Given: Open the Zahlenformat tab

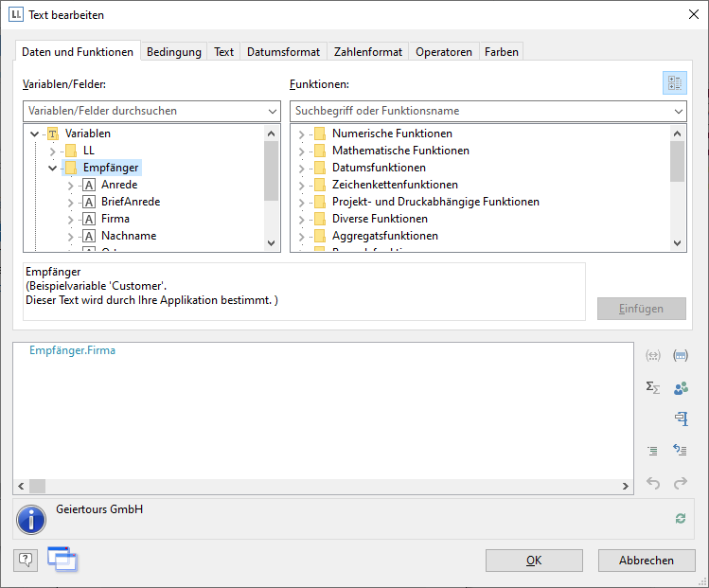Looking at the screenshot, I should click(368, 52).
